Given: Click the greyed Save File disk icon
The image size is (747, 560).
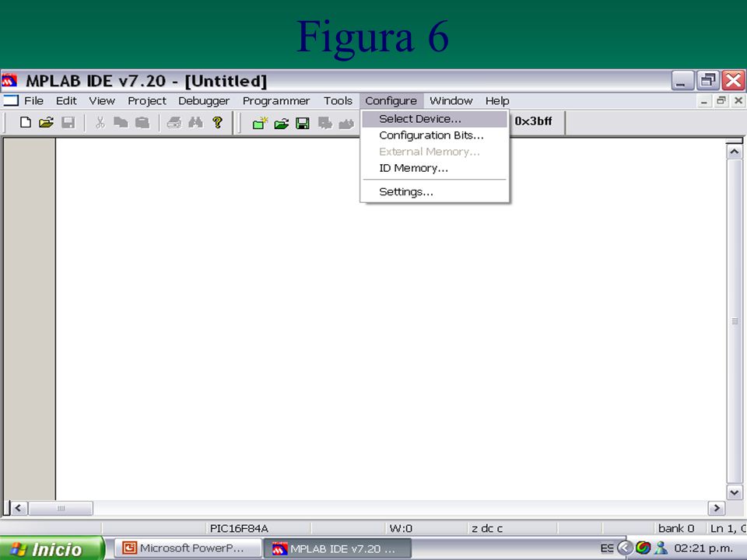Looking at the screenshot, I should click(x=68, y=123).
